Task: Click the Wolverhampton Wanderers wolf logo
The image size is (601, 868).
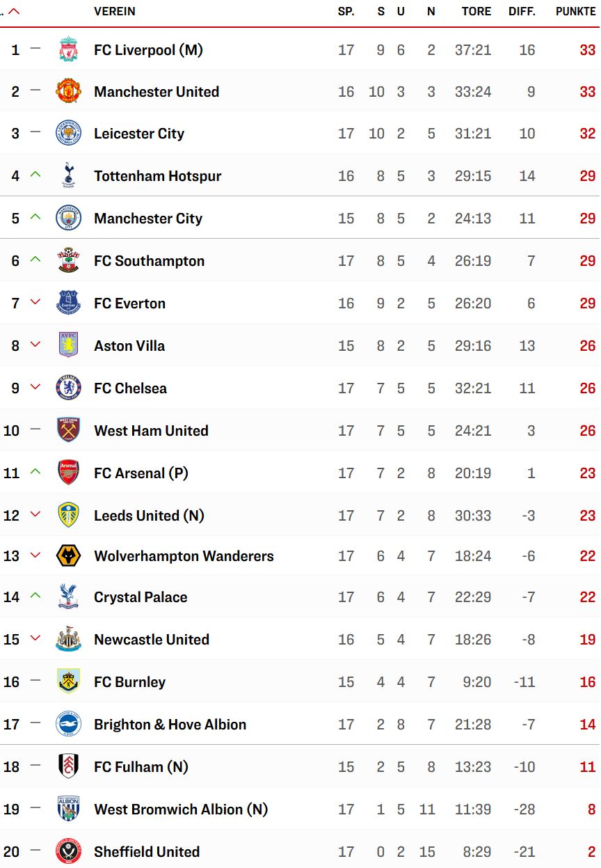Action: 68,555
